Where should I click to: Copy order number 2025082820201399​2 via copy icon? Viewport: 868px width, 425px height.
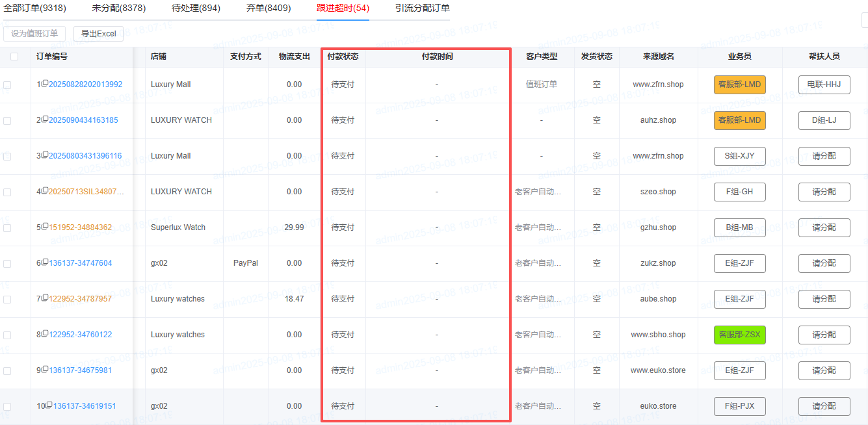[x=45, y=84]
